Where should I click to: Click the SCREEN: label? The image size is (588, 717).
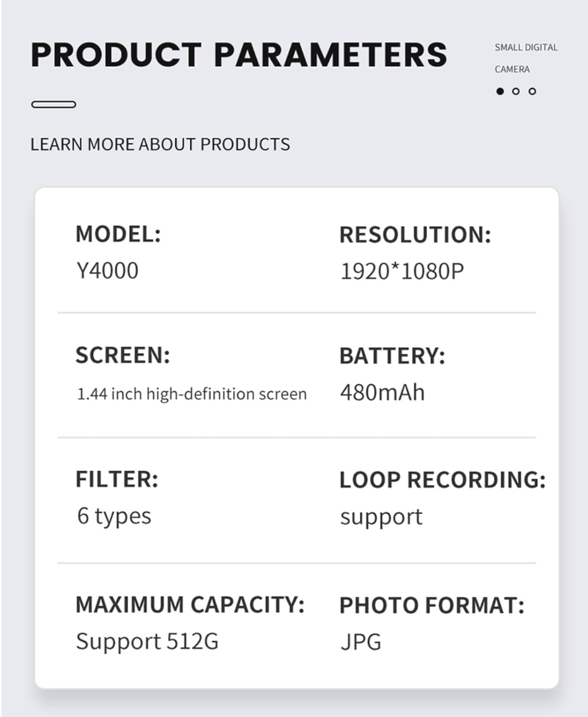(122, 355)
